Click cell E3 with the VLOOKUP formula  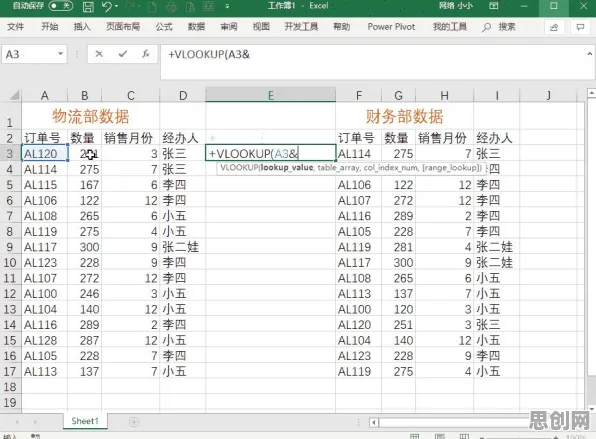point(270,154)
